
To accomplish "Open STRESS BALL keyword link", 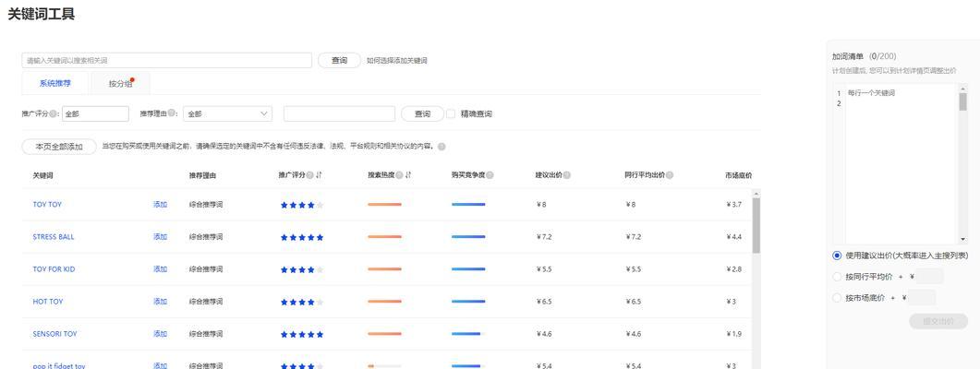I will 54,237.
